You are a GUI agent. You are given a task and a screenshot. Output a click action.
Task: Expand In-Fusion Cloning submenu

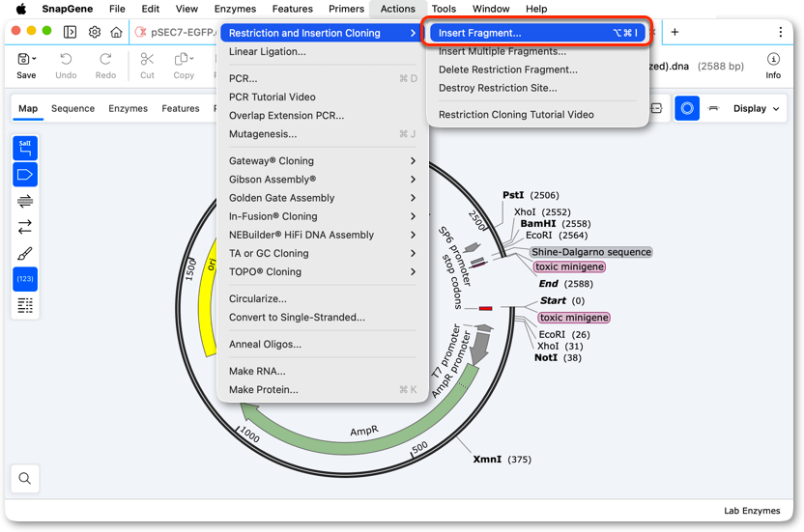[322, 216]
